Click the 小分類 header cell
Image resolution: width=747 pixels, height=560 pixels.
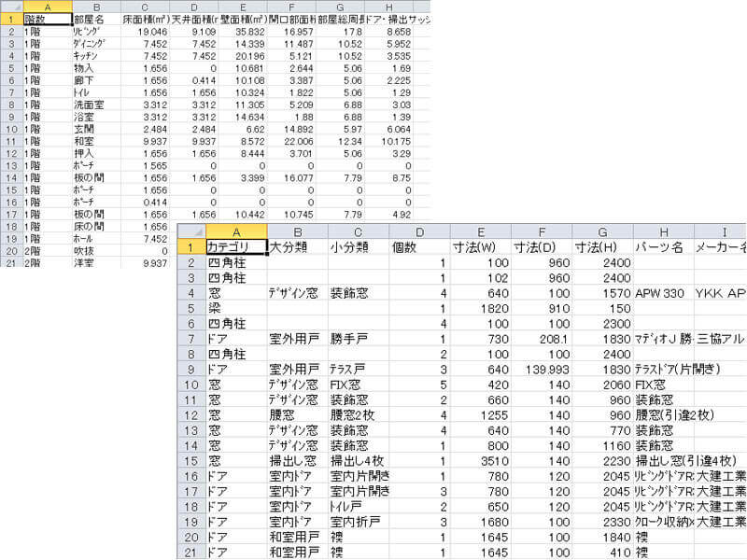click(x=358, y=247)
